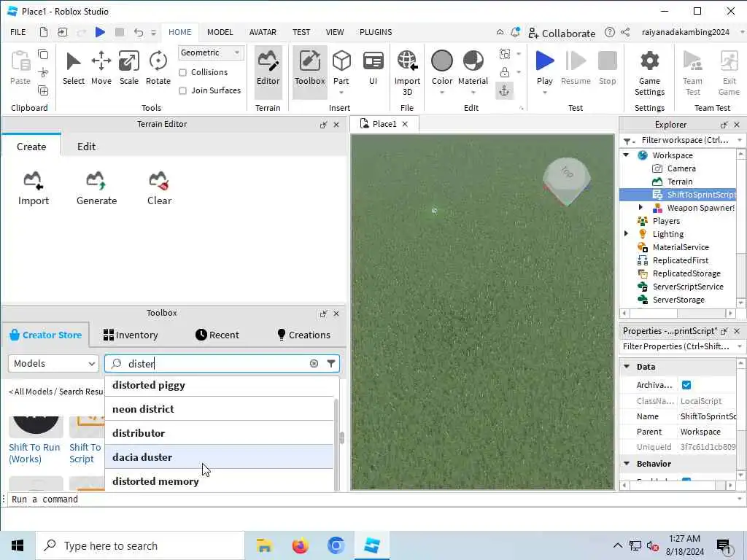Click the Collaborate button

click(x=561, y=33)
